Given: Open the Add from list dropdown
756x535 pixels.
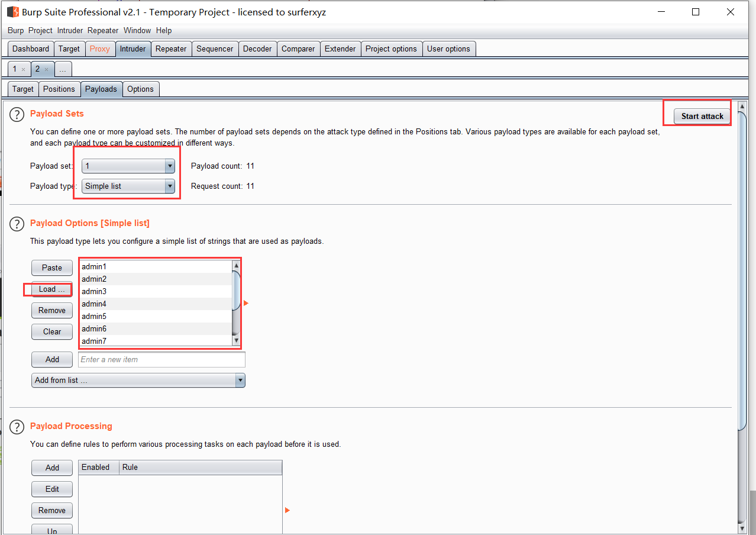Looking at the screenshot, I should pos(138,381).
